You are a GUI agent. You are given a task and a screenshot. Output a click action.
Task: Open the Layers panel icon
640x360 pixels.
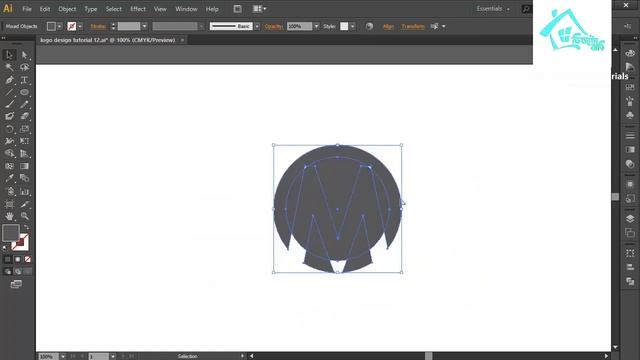630,219
